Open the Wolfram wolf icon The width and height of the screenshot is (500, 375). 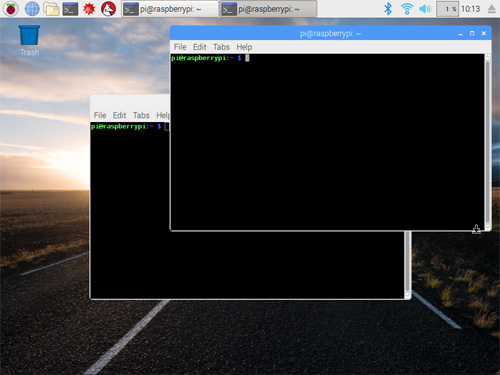point(108,9)
